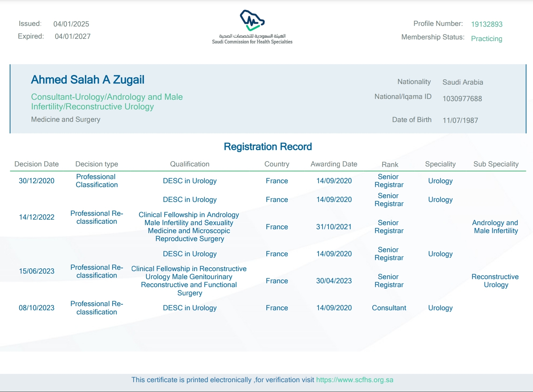Click the Professional Classification decision type

pyautogui.click(x=96, y=181)
